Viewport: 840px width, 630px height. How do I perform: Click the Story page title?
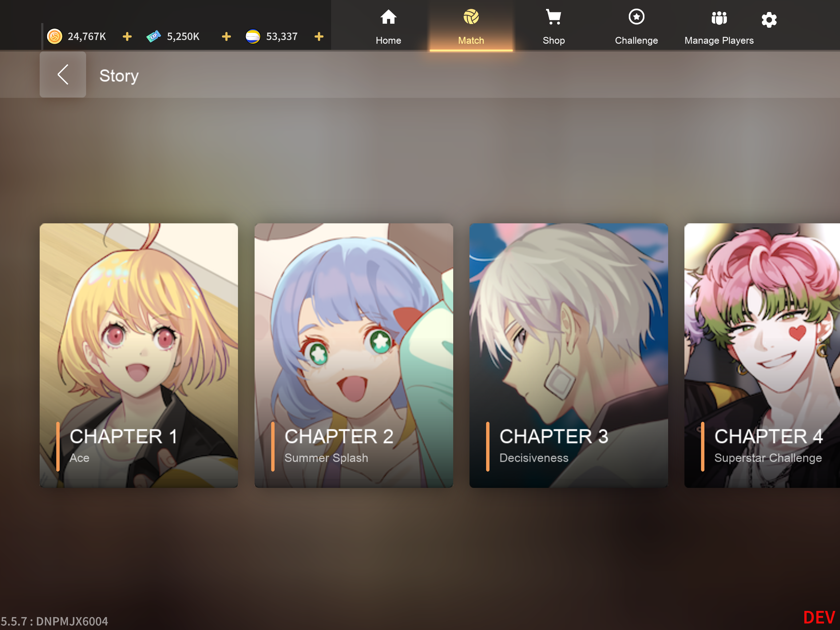119,76
